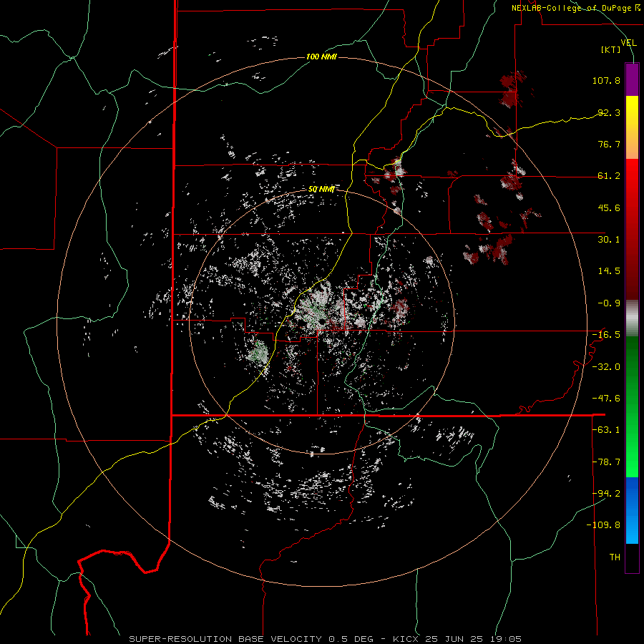
Task: Click the Super-Resolution Base Velocity caption
Action: (325, 639)
